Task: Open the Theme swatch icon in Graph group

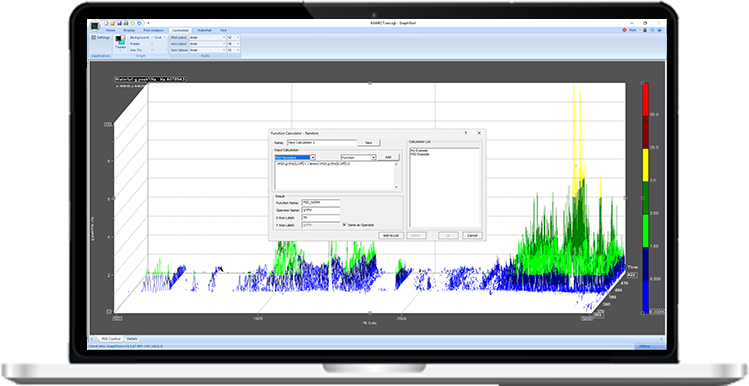Action: 120,41
